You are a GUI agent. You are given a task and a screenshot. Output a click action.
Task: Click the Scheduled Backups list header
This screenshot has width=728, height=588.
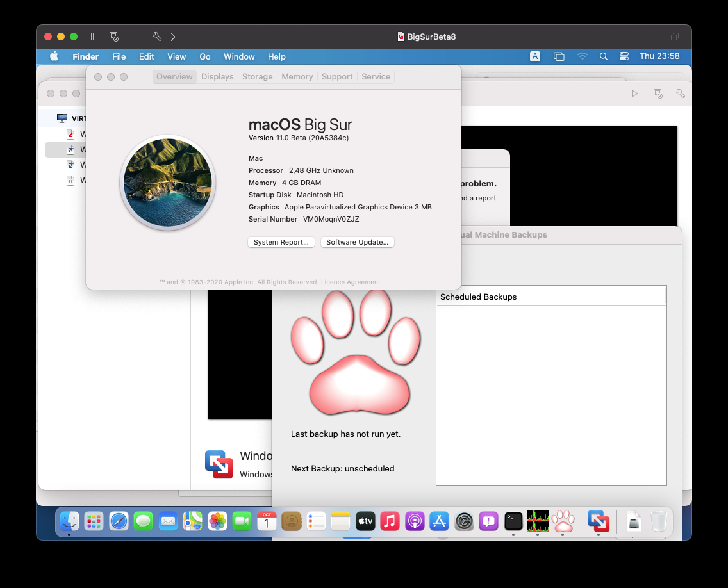(x=551, y=297)
